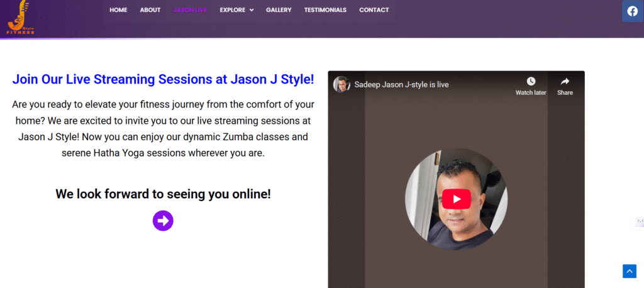Go to the Home menu item

pos(118,10)
